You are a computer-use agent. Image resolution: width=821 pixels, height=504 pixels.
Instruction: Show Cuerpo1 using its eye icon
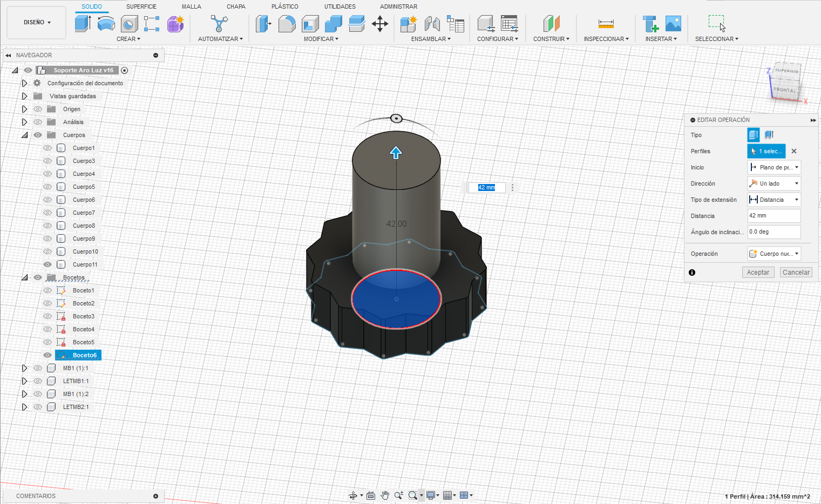[48, 148]
